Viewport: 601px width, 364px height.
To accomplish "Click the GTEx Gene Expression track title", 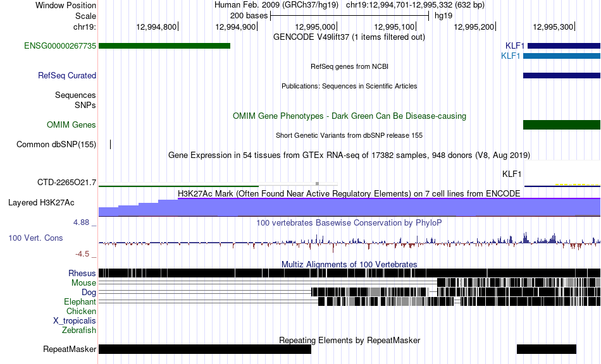I will tap(349, 155).
